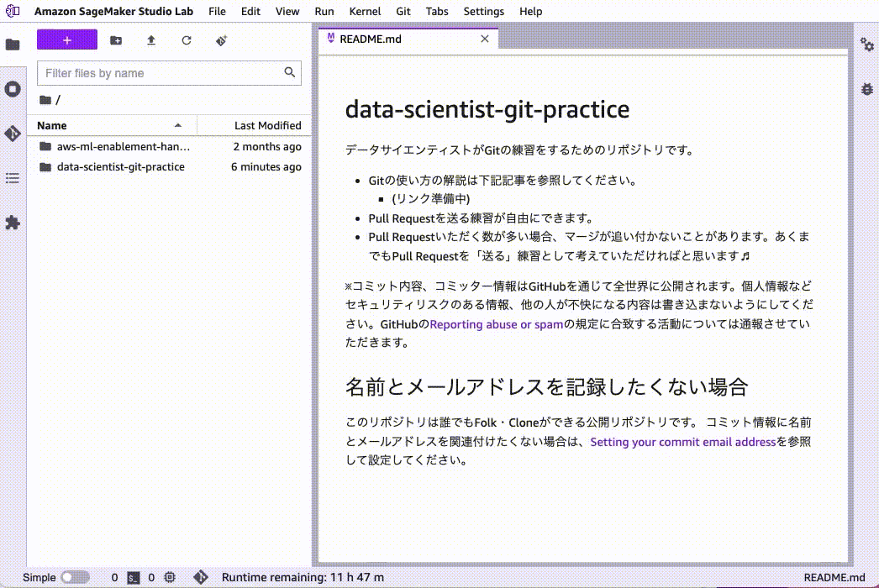The width and height of the screenshot is (879, 588).
Task: Open the View menu
Action: tap(287, 11)
